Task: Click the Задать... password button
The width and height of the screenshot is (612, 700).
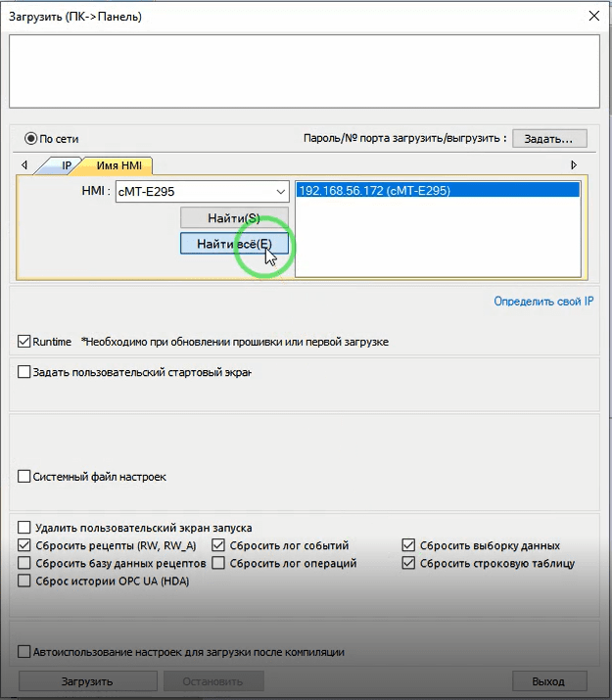Action: 548,139
